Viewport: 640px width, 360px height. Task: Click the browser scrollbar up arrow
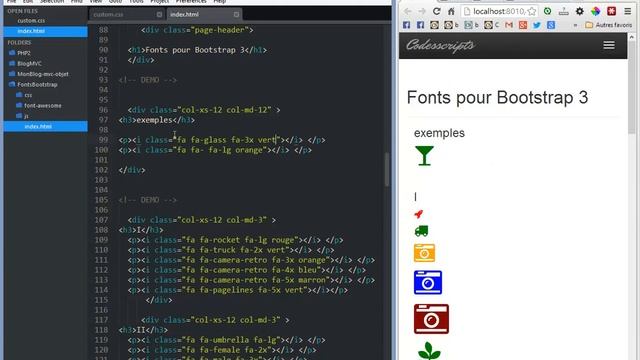point(632,37)
